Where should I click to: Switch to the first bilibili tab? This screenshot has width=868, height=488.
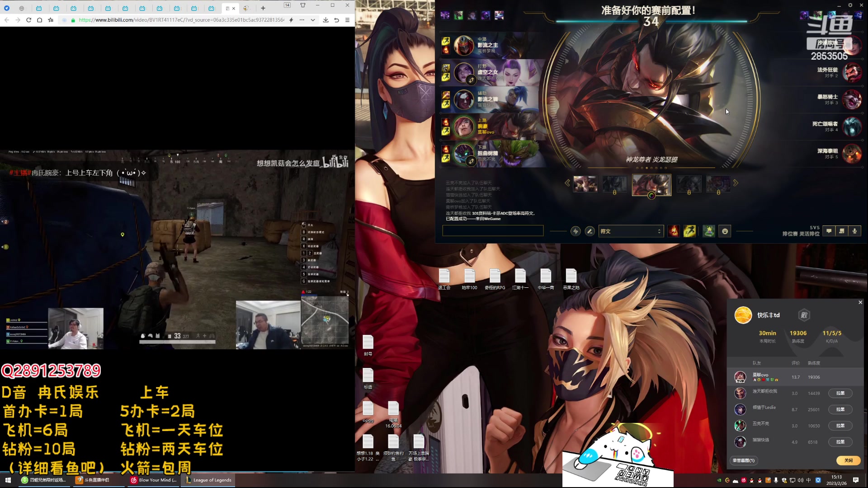click(39, 8)
